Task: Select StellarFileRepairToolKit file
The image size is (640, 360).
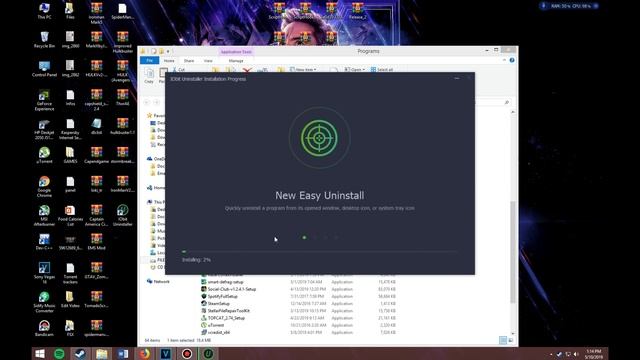Action: point(229,311)
